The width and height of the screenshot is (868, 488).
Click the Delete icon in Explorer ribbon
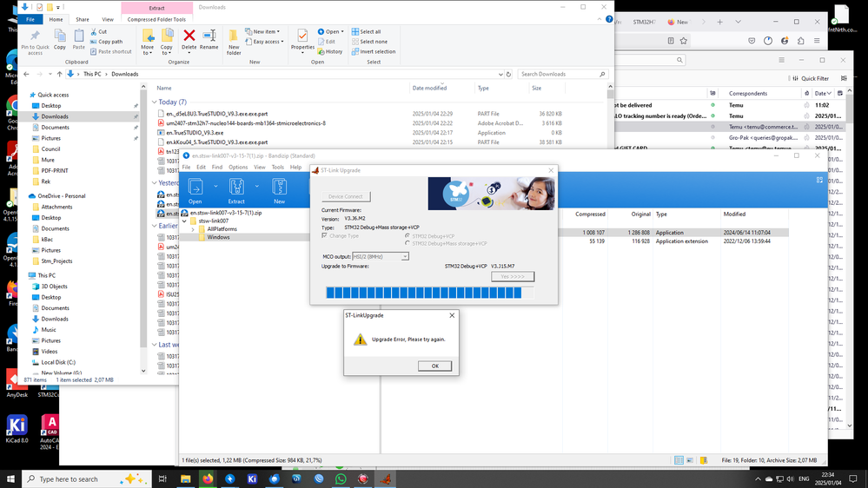(x=189, y=40)
